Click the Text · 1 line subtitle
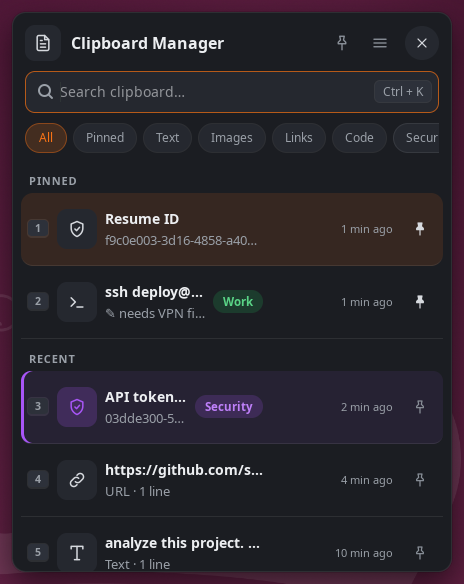 coord(137,565)
